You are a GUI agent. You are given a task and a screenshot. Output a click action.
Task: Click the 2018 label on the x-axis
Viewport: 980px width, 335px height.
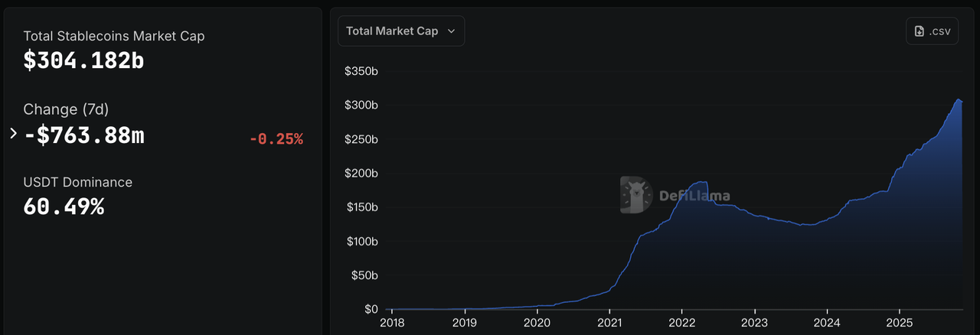coord(392,322)
